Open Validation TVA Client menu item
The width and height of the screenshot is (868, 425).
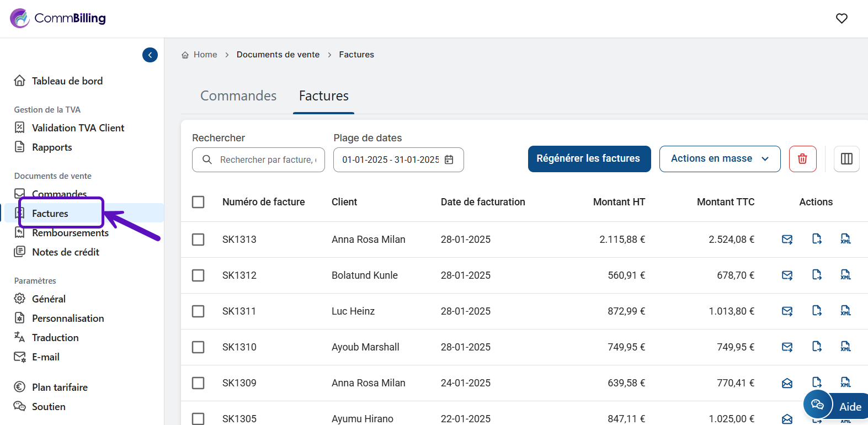[x=78, y=128]
